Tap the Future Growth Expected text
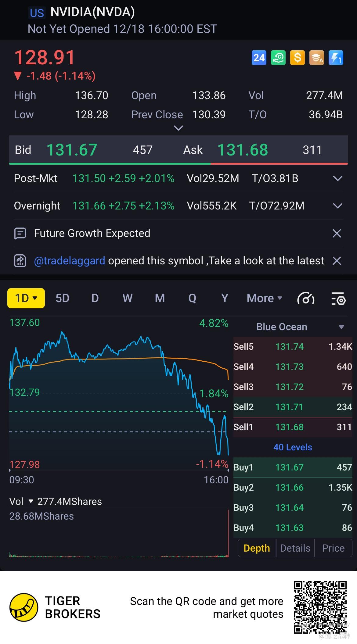This screenshot has width=357, height=644. 92,234
